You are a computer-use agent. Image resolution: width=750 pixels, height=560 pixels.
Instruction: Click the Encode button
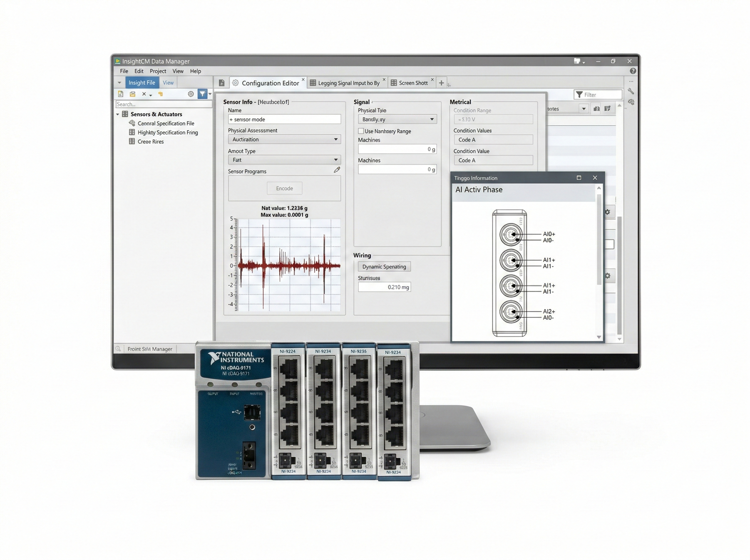point(284,188)
